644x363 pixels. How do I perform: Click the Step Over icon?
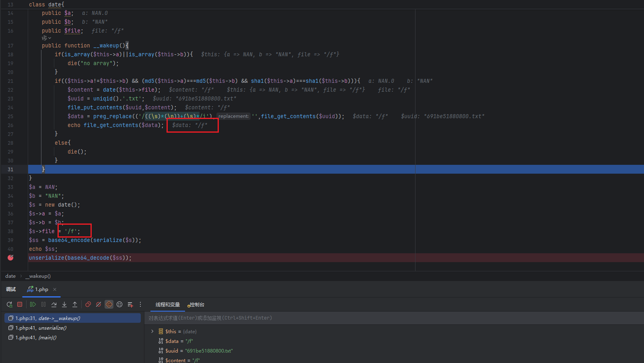54,305
